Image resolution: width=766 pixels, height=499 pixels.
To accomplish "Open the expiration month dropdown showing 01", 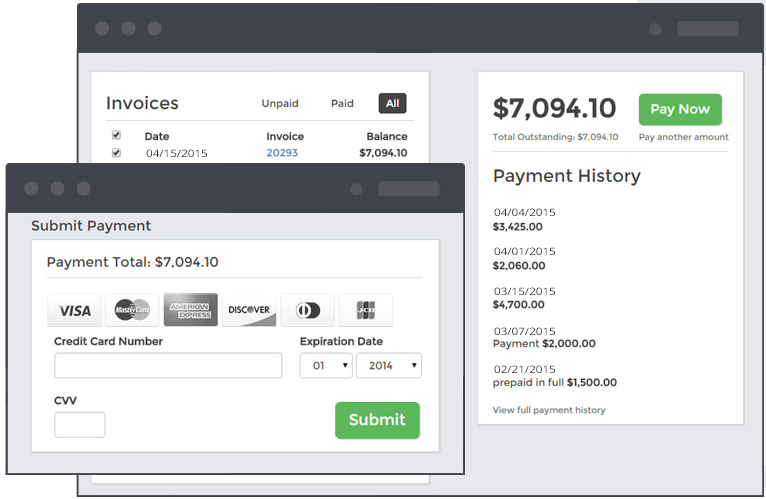I will tap(326, 366).
